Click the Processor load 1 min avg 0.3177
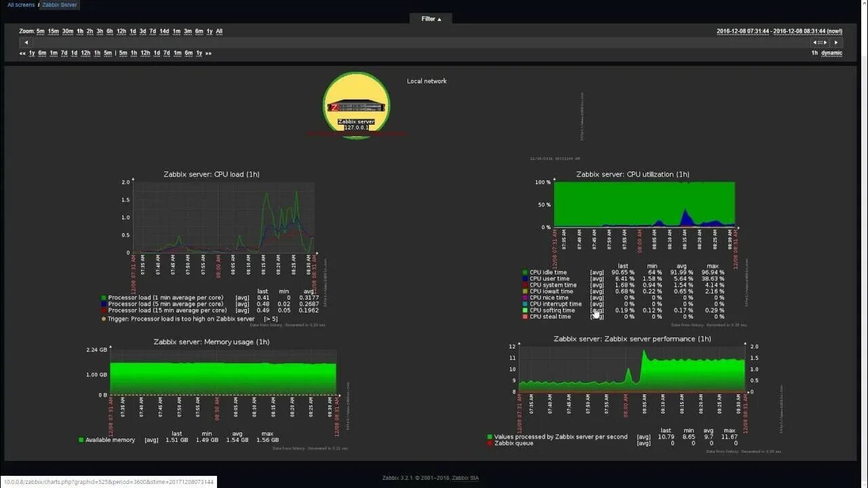 tap(309, 298)
